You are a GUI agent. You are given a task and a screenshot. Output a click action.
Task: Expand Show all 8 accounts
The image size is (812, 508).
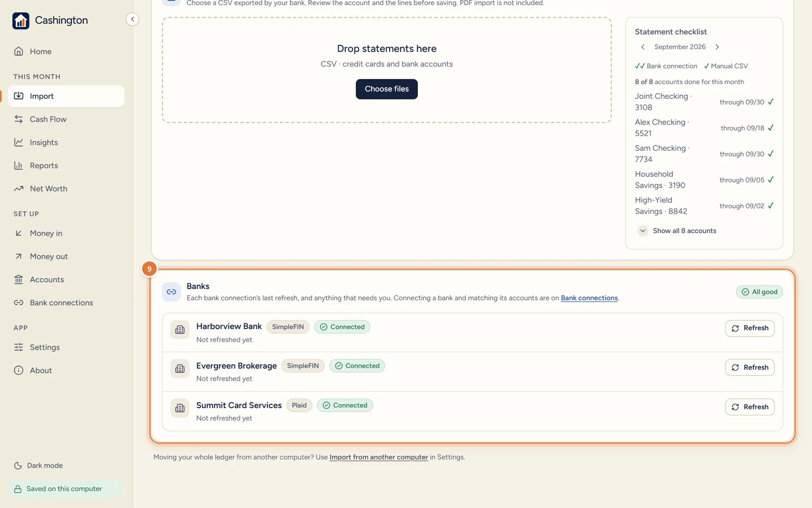point(678,231)
